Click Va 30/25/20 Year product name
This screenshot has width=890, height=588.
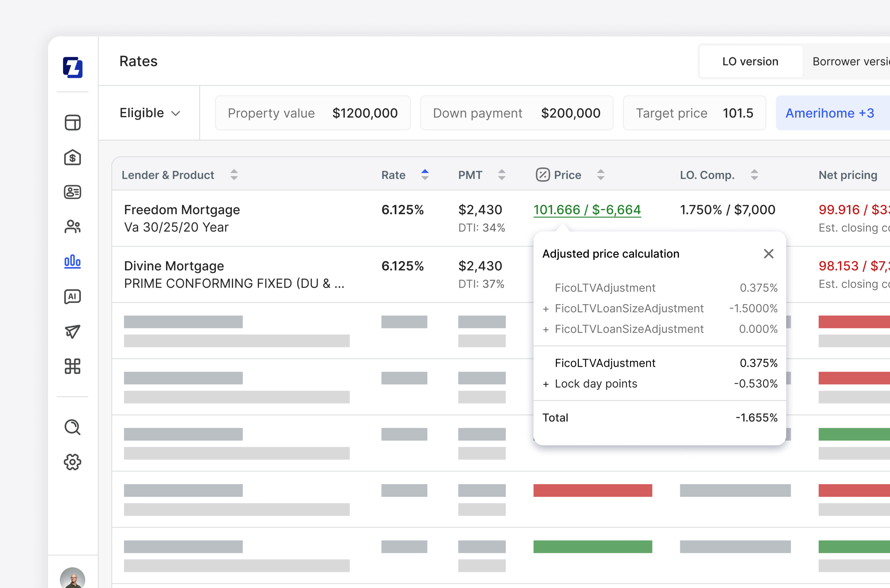point(176,227)
